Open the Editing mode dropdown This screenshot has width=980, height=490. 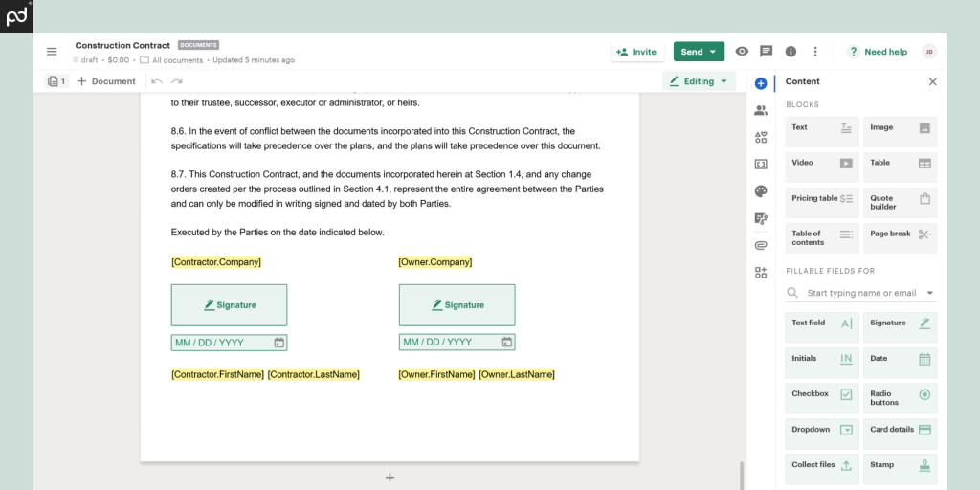pyautogui.click(x=699, y=81)
